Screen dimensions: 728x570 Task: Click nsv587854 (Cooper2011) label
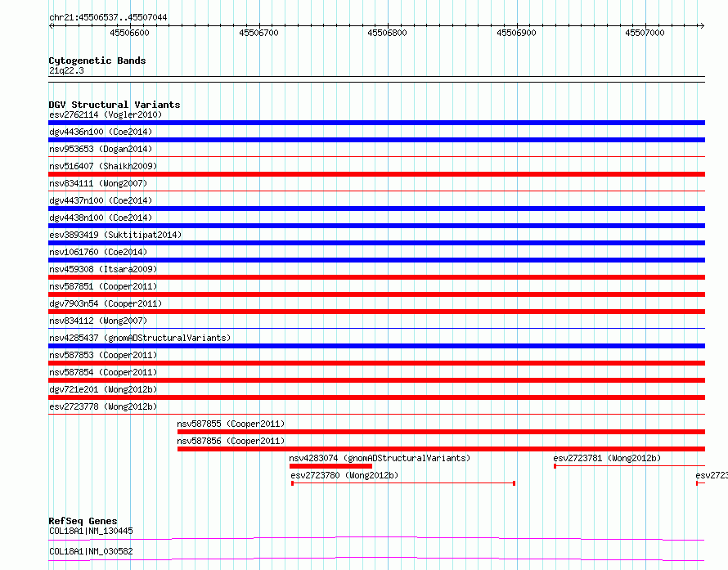point(103,372)
